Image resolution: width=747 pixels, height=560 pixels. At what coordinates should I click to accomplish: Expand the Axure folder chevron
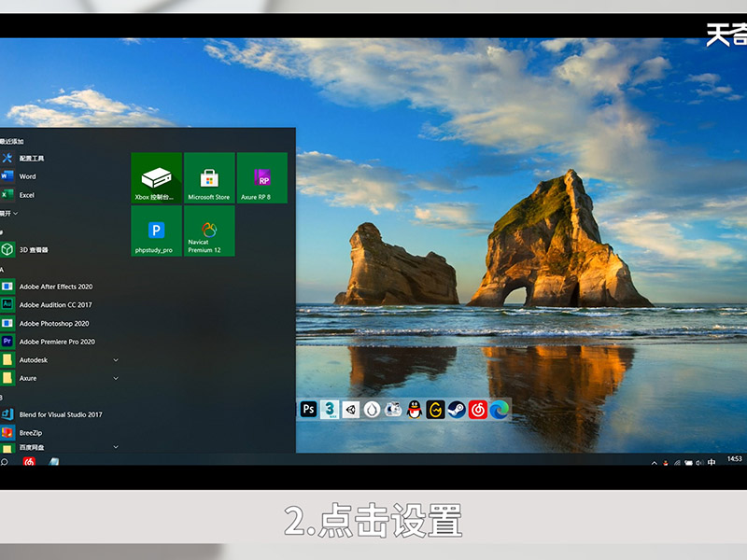(x=115, y=378)
